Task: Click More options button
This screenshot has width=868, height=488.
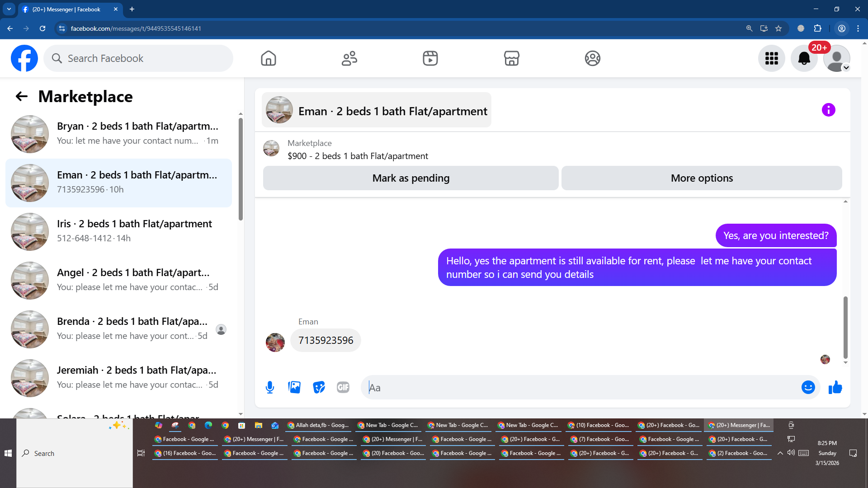Action: click(x=702, y=178)
